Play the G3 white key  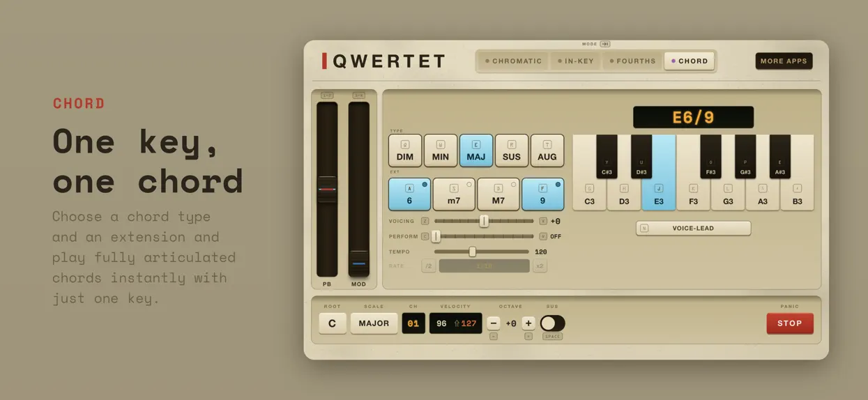[x=728, y=196]
